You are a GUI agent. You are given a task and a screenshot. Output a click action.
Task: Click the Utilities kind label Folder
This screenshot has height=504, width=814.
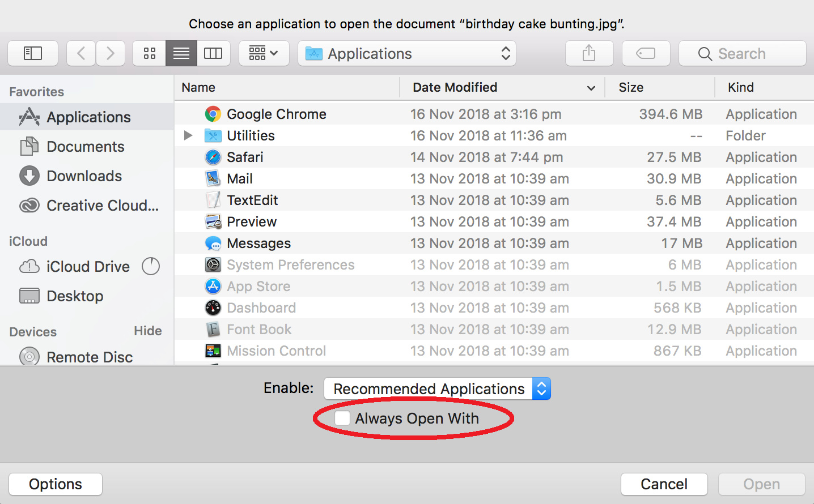click(x=745, y=136)
